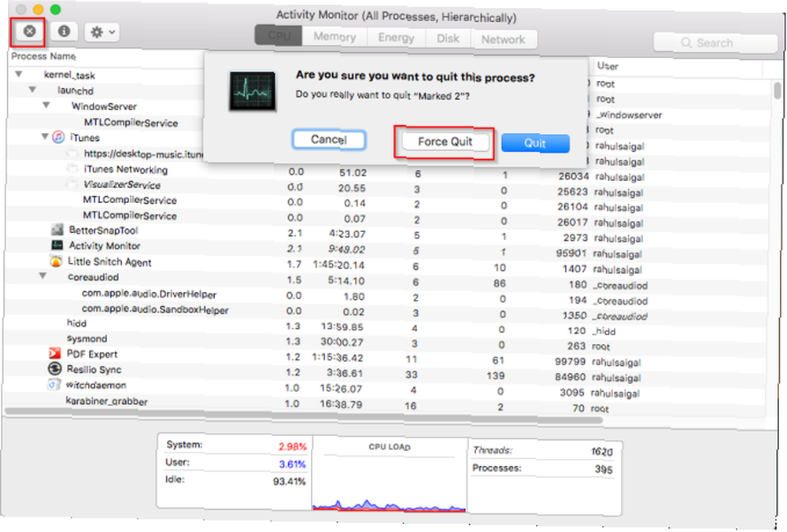Screen dimensions: 787x532
Task: Switch to the Disk tab
Action: pyautogui.click(x=448, y=39)
